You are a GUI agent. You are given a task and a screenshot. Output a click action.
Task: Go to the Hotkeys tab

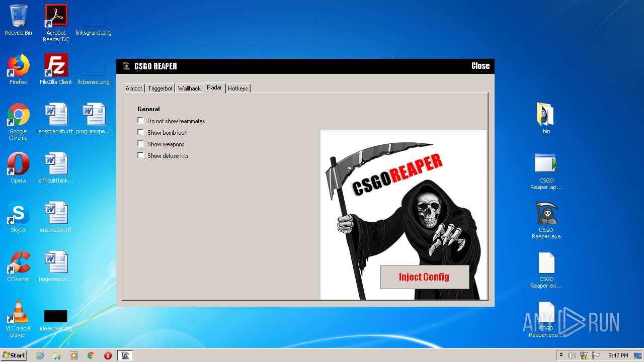[237, 88]
